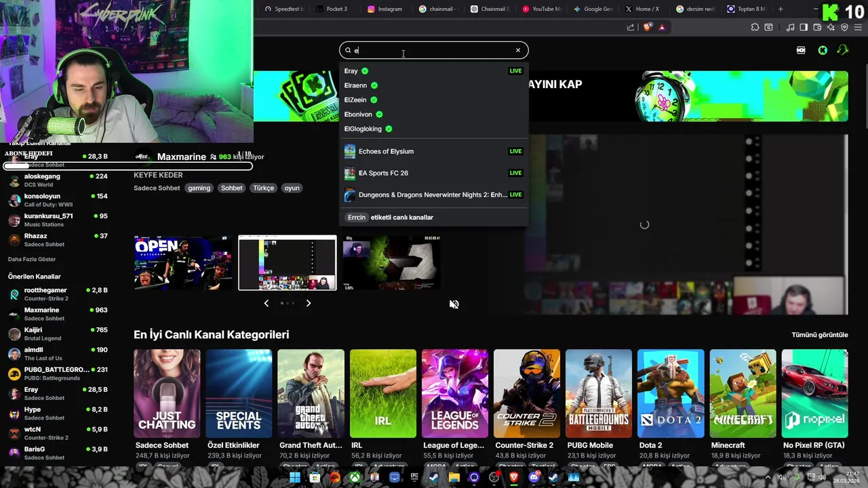Focus the Kick search input field
Image resolution: width=868 pixels, height=488 pixels.
433,50
